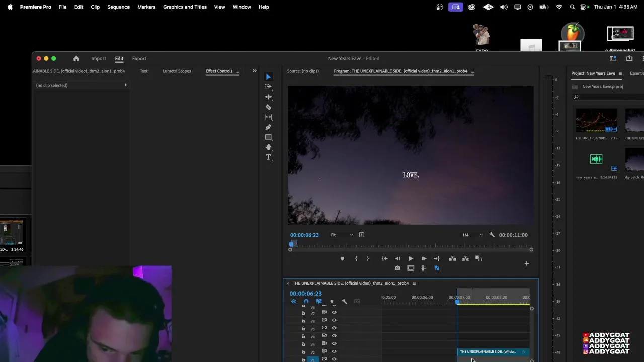Open the Apple menu
Viewport: 644px width, 362px height.
(x=10, y=7)
